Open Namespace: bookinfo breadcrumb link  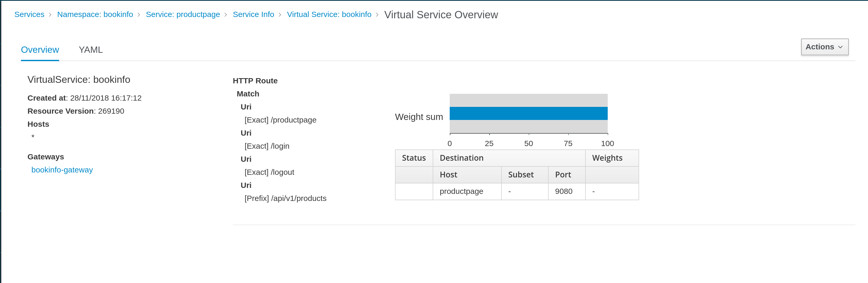click(x=95, y=14)
